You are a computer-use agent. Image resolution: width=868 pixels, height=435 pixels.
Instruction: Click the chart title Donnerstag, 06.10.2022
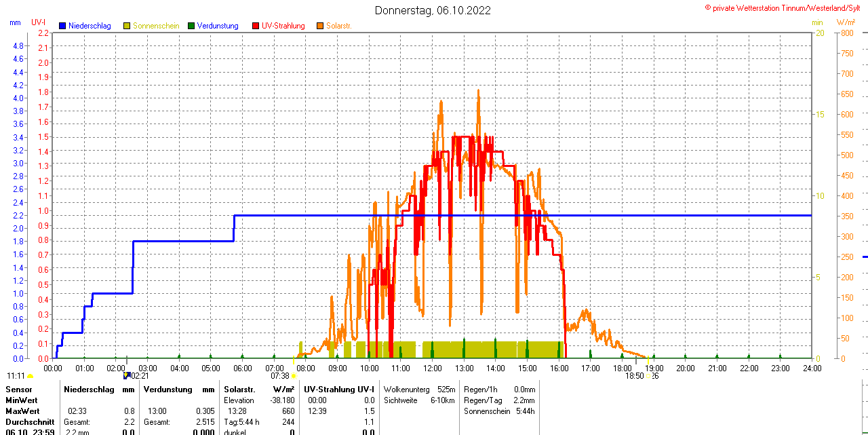click(433, 10)
